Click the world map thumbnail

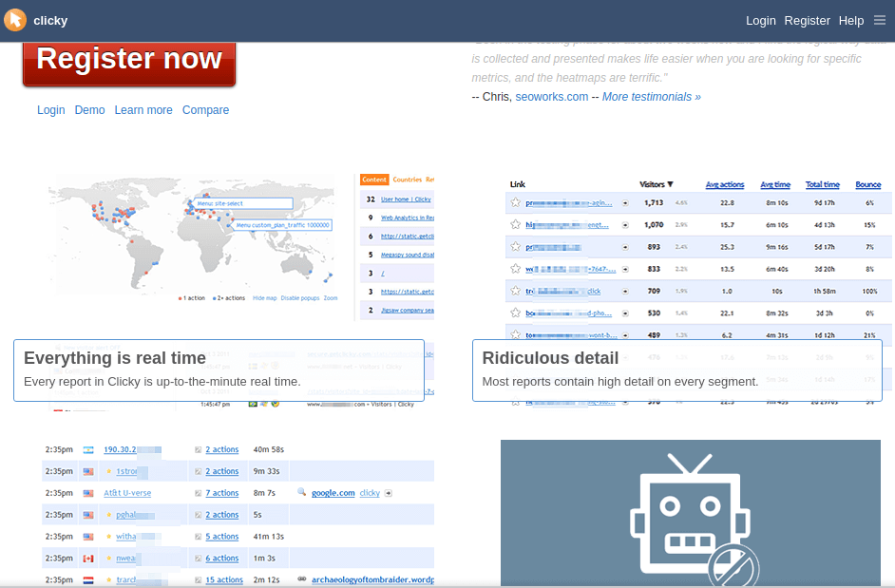193,236
